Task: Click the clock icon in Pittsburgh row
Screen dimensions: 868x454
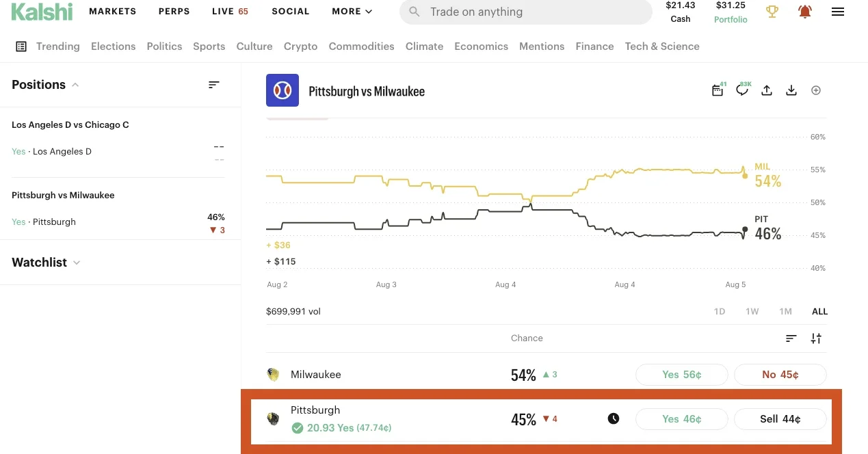Action: click(614, 418)
